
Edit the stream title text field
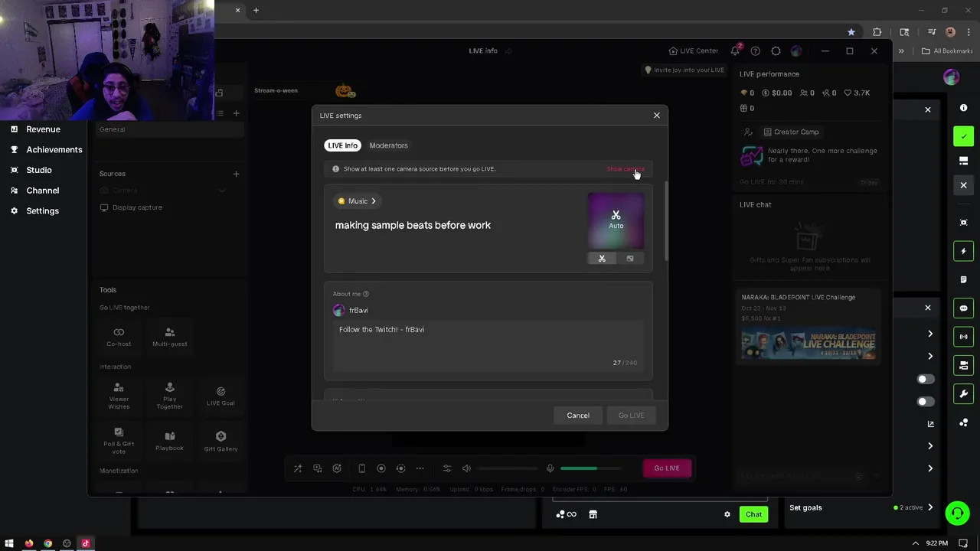pyautogui.click(x=413, y=225)
